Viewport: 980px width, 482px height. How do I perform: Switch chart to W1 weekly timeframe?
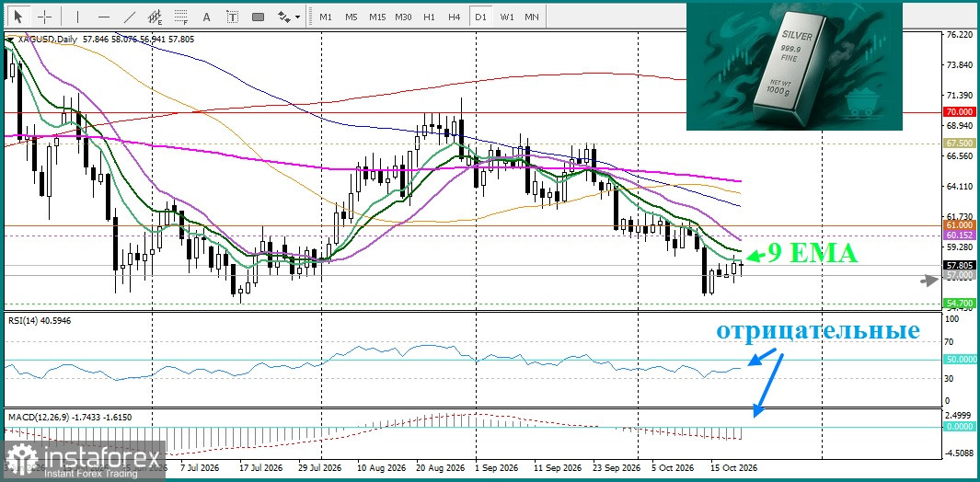point(506,17)
